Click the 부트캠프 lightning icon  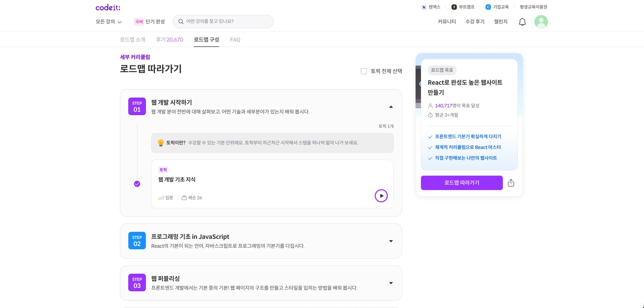click(454, 7)
